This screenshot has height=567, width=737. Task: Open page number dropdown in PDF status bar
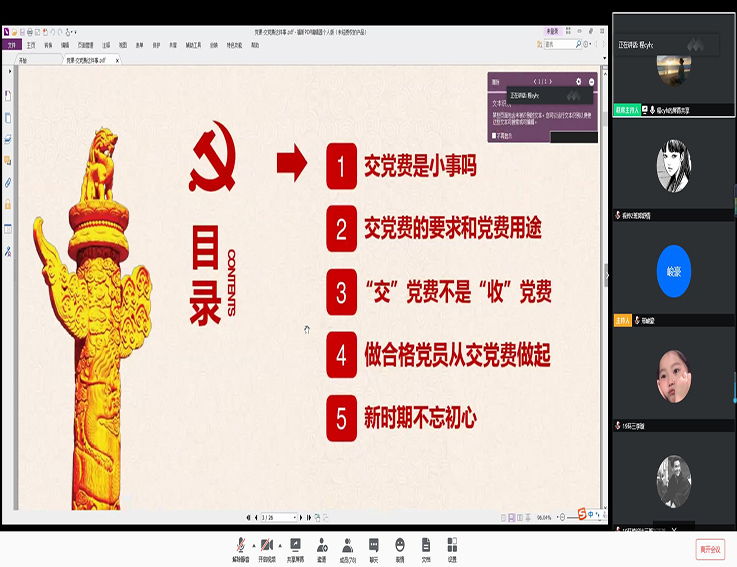(x=295, y=517)
